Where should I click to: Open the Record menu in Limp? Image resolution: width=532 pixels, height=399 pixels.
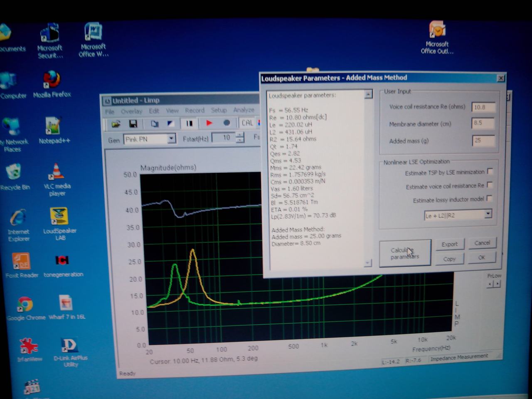tap(195, 110)
